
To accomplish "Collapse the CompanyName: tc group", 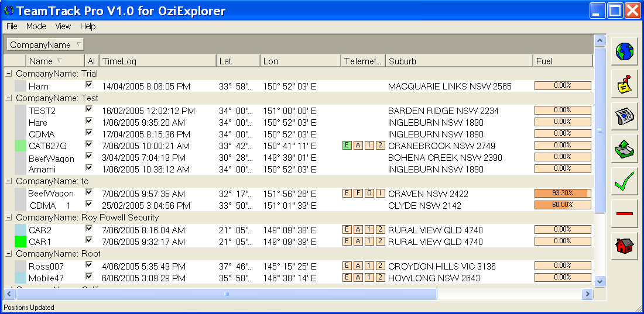I will pyautogui.click(x=9, y=181).
